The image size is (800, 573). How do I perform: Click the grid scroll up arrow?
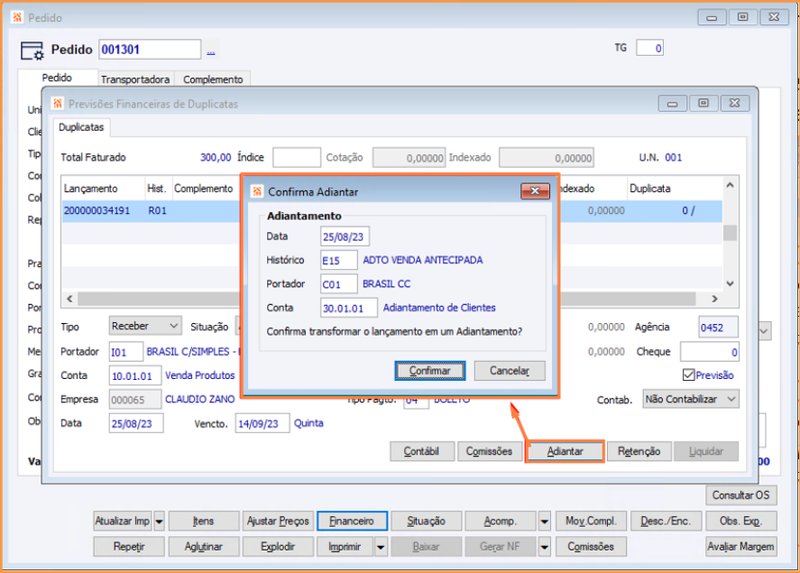tap(730, 185)
